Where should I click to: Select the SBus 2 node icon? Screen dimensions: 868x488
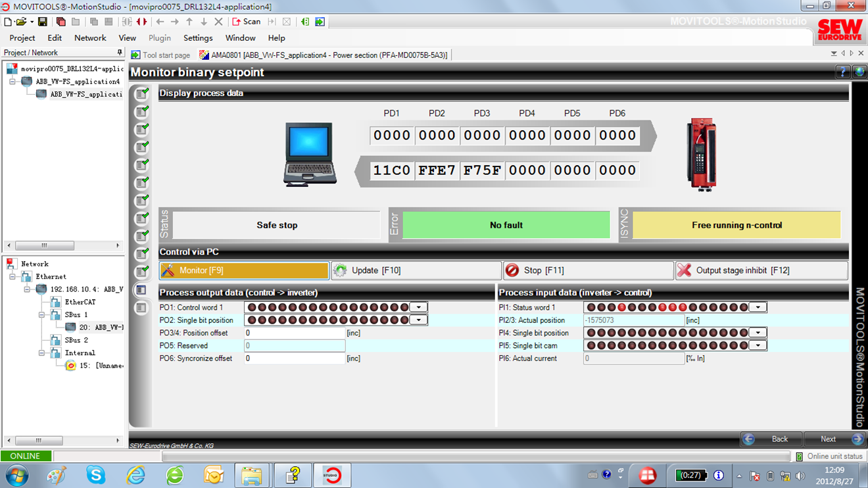[x=56, y=340]
